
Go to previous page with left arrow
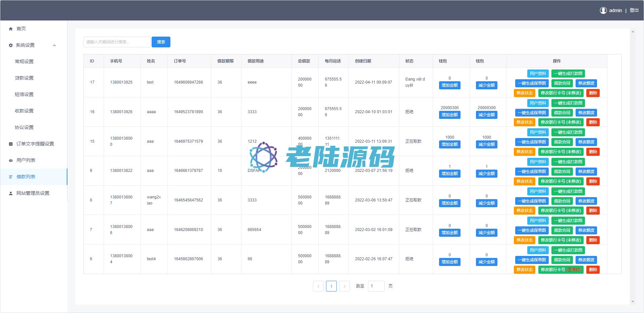click(x=318, y=286)
